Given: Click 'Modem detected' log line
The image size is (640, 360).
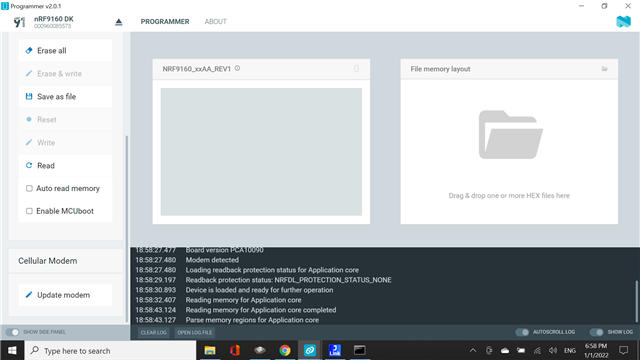Looking at the screenshot, I should [212, 260].
